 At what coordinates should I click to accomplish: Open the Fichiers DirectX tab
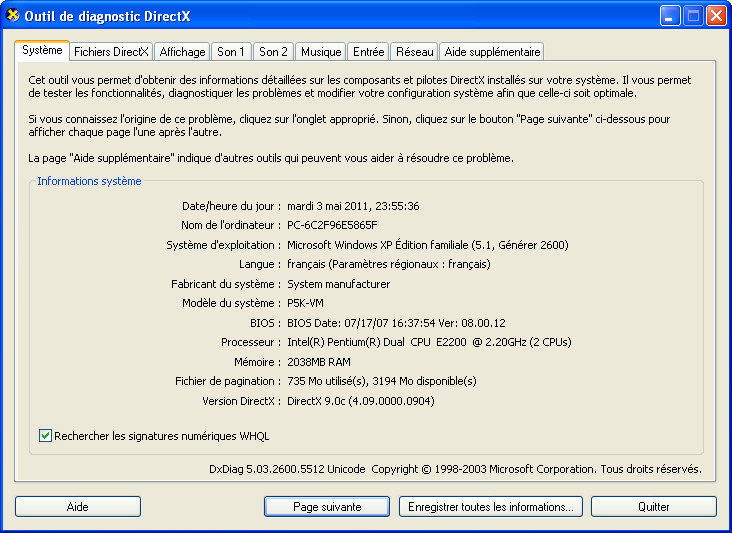(x=111, y=52)
